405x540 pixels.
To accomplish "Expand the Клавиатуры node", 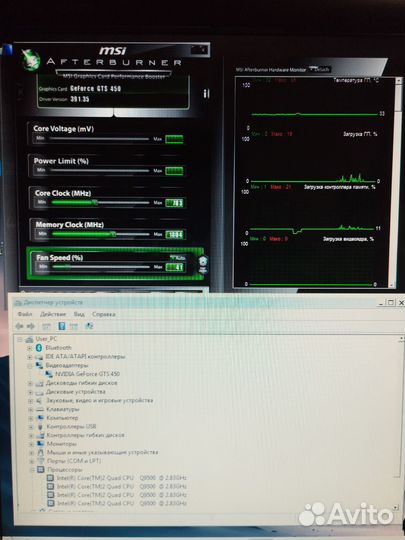I will click(30, 409).
